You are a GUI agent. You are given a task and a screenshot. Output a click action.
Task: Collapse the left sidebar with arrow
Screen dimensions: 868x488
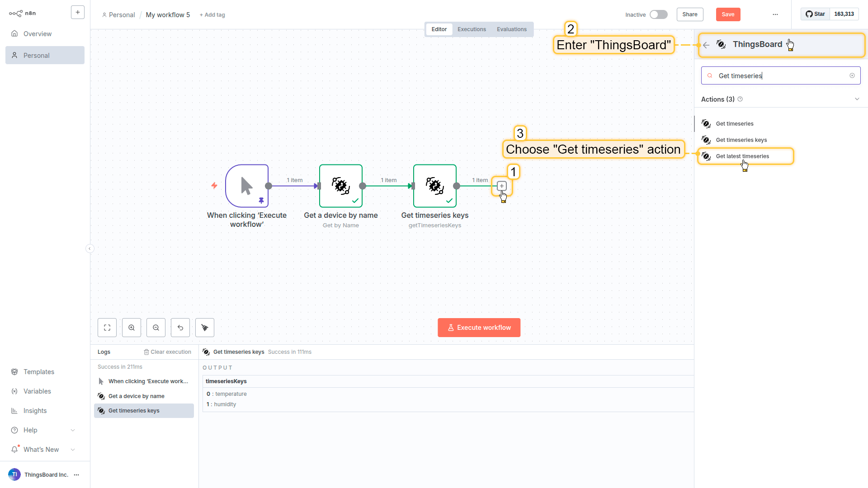[90, 249]
